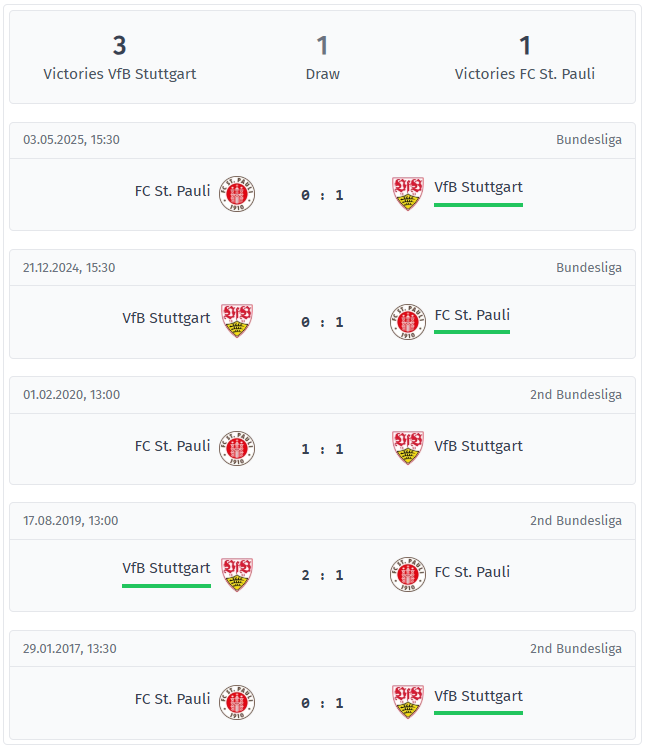The width and height of the screenshot is (648, 751).
Task: Open FC St. Pauli winner name in 21.12.2024 match
Action: (x=472, y=315)
